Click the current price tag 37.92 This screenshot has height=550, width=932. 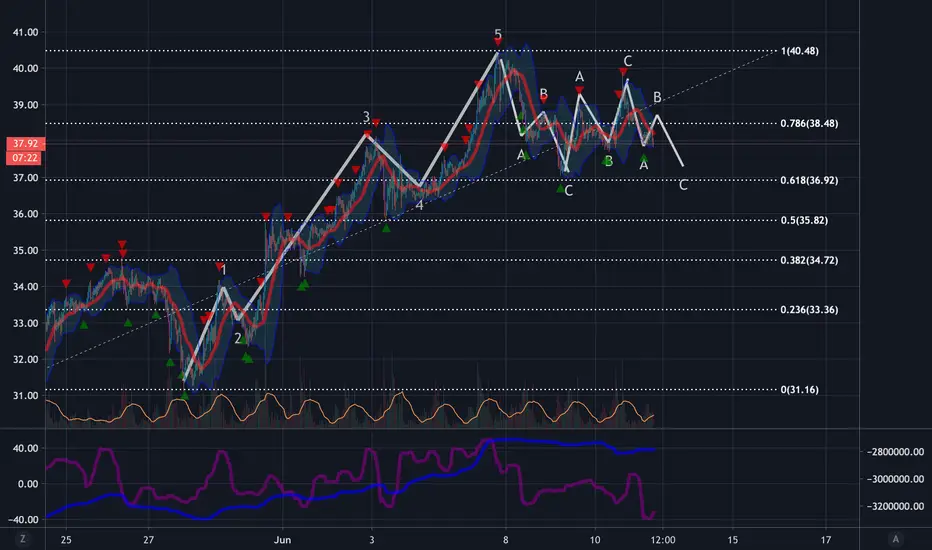coord(26,143)
